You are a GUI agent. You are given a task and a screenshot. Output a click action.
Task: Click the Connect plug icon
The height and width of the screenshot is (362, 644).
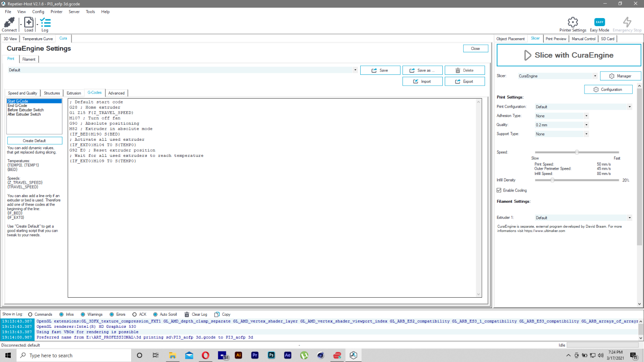coord(9,23)
